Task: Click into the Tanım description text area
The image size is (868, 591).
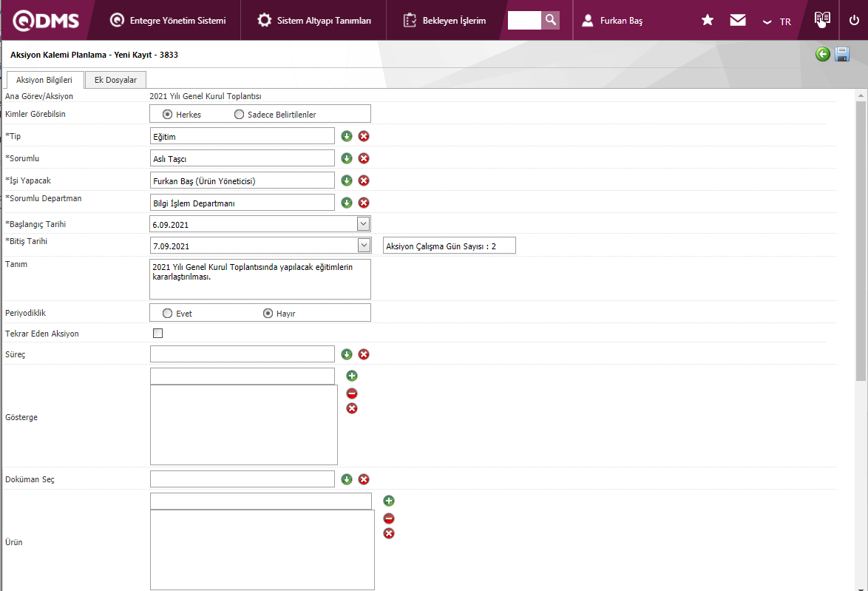Action: click(x=260, y=279)
